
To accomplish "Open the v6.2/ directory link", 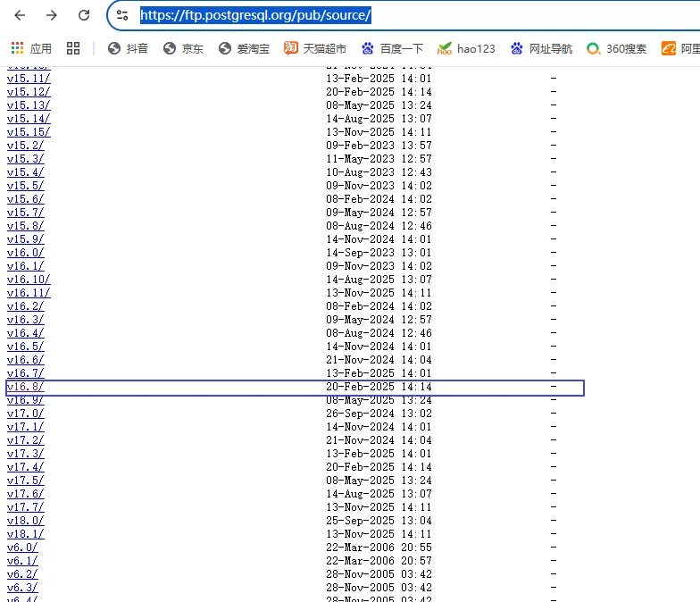I will (x=22, y=574).
